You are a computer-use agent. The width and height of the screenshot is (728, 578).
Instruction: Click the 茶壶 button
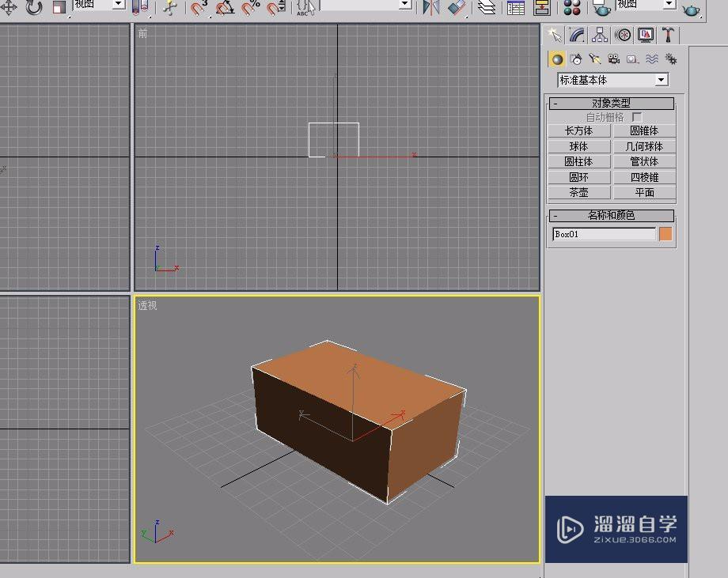coord(578,192)
